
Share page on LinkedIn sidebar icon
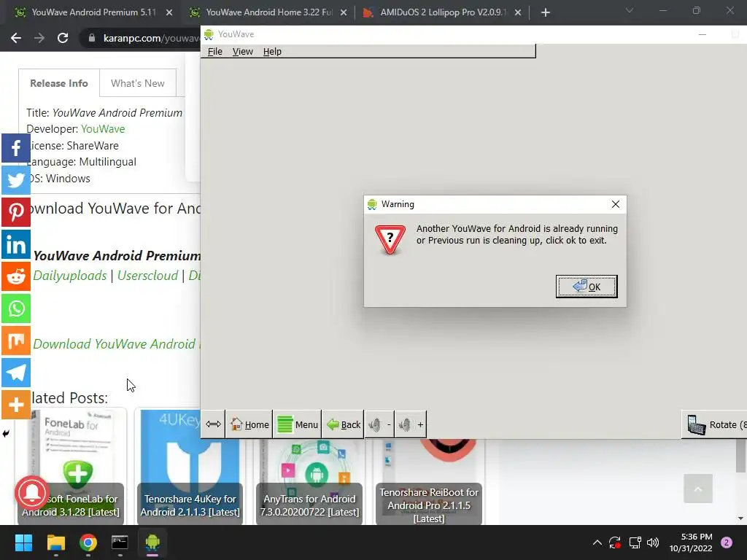coord(16,244)
